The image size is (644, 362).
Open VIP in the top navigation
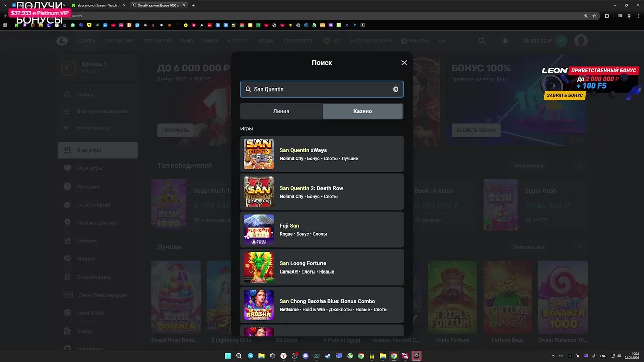[332, 41]
